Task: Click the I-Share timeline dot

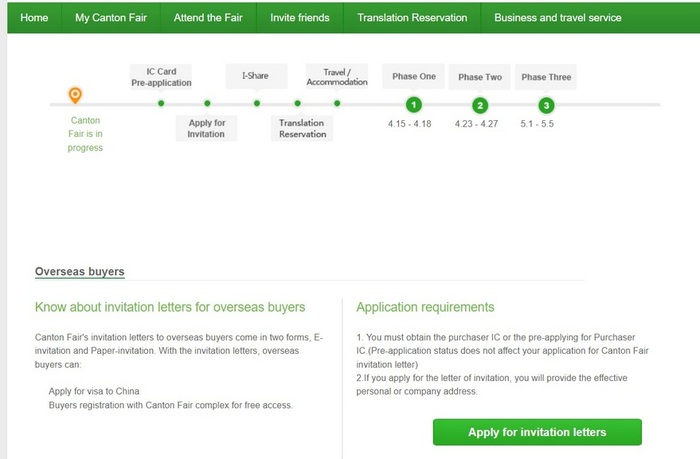Action: coord(257,103)
